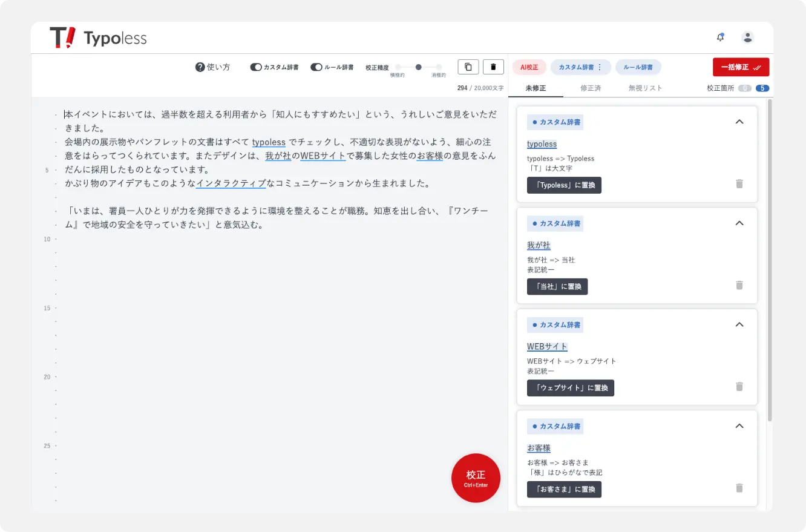
Task: Toggle the ルール辞書 switch
Action: point(316,67)
